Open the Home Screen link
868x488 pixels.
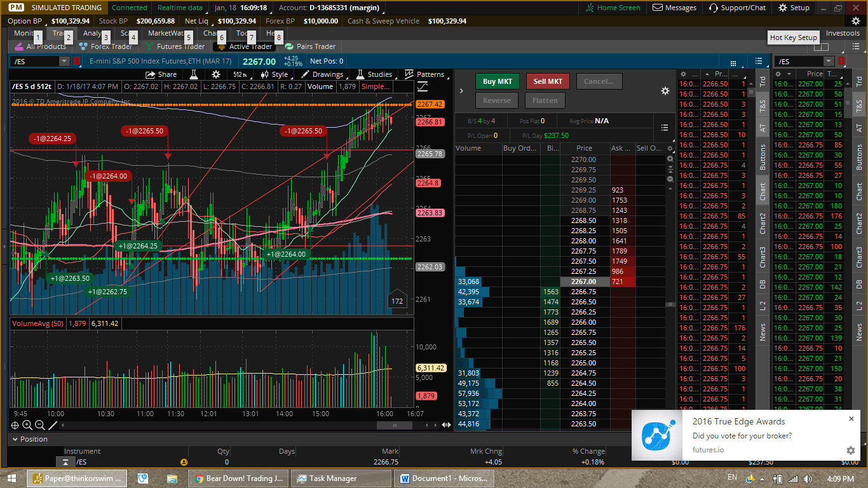[613, 8]
